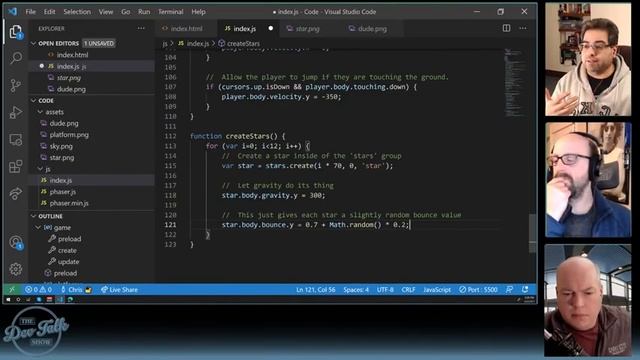Image resolution: width=640 pixels, height=360 pixels.
Task: Open the Manage gear icon
Action: coord(16,269)
